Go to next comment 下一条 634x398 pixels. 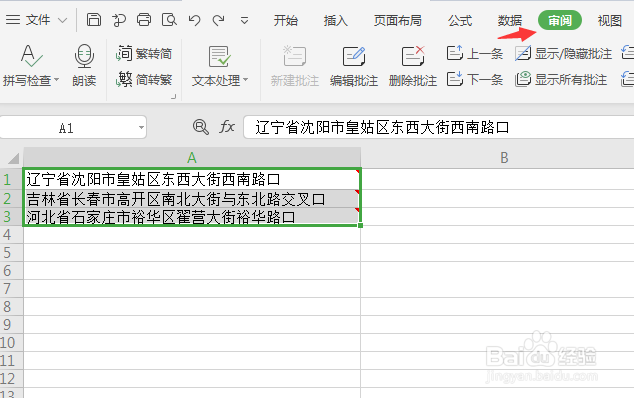coord(475,79)
